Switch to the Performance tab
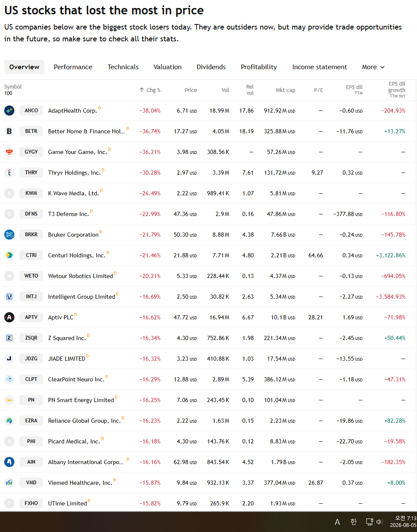 click(73, 67)
